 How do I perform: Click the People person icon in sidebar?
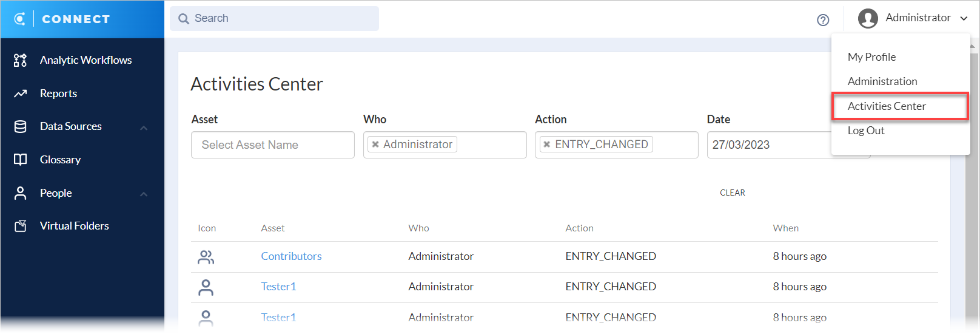click(21, 193)
